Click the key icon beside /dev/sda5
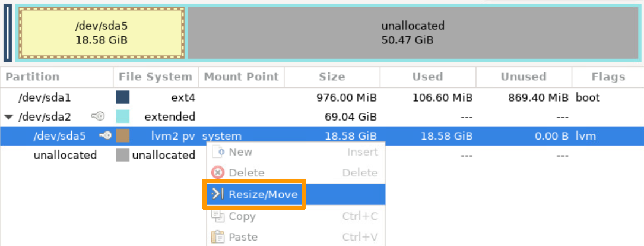This screenshot has width=644, height=246. pos(105,136)
